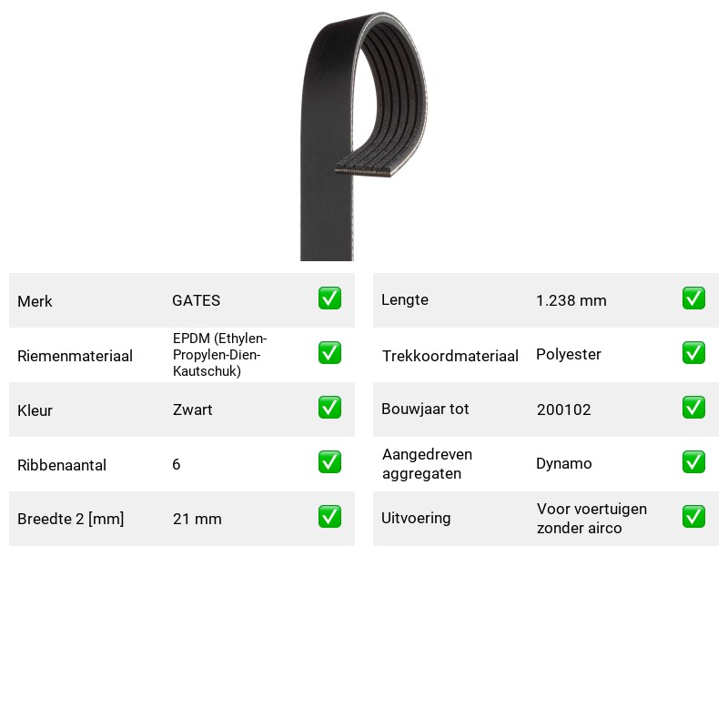
Task: Click the checkmark for Uitvoering row
Action: point(693,517)
